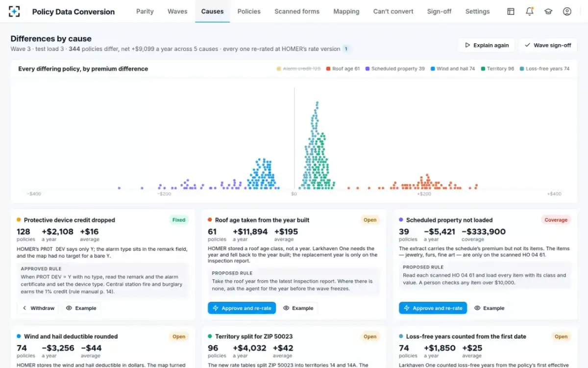Open 'Wind and hail deductible rounded' card title
588x368 pixels.
point(71,337)
